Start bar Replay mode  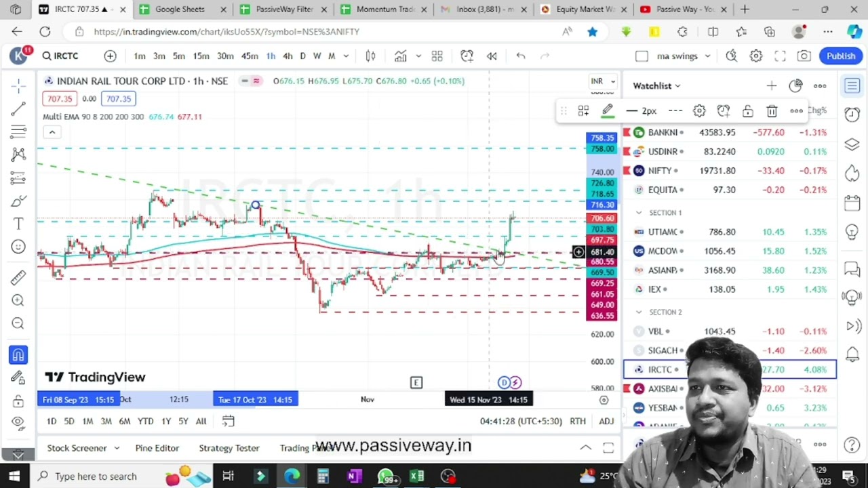(x=492, y=56)
